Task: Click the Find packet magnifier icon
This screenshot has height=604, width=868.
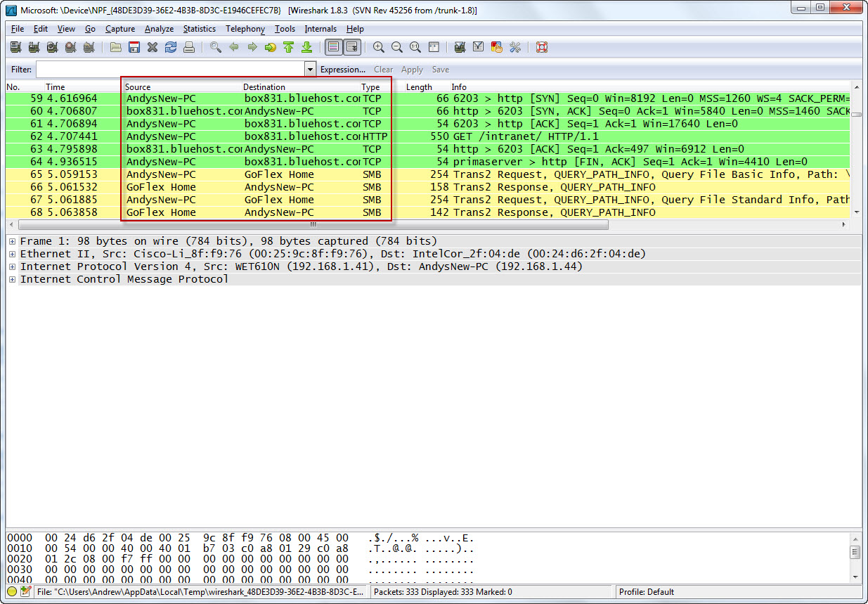Action: pyautogui.click(x=216, y=48)
